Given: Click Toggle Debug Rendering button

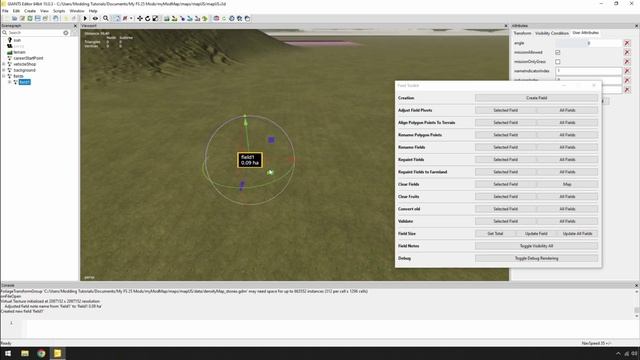Looking at the screenshot, I should point(536,258).
